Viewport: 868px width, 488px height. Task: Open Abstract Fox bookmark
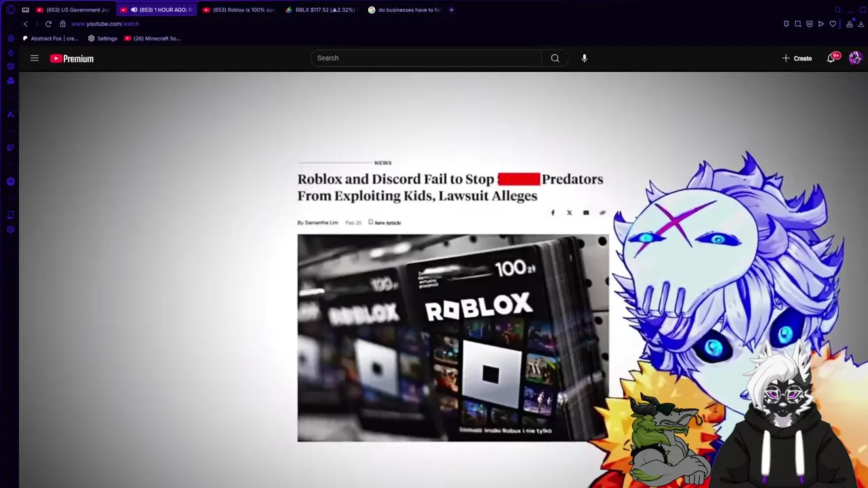[51, 39]
